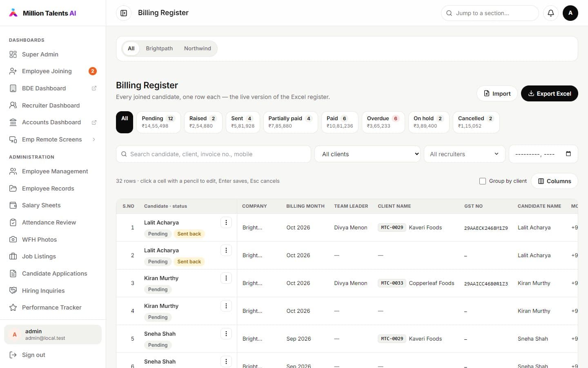Viewport: 588px width, 368px height.
Task: Filter by Pending status chip
Action: coord(158,122)
